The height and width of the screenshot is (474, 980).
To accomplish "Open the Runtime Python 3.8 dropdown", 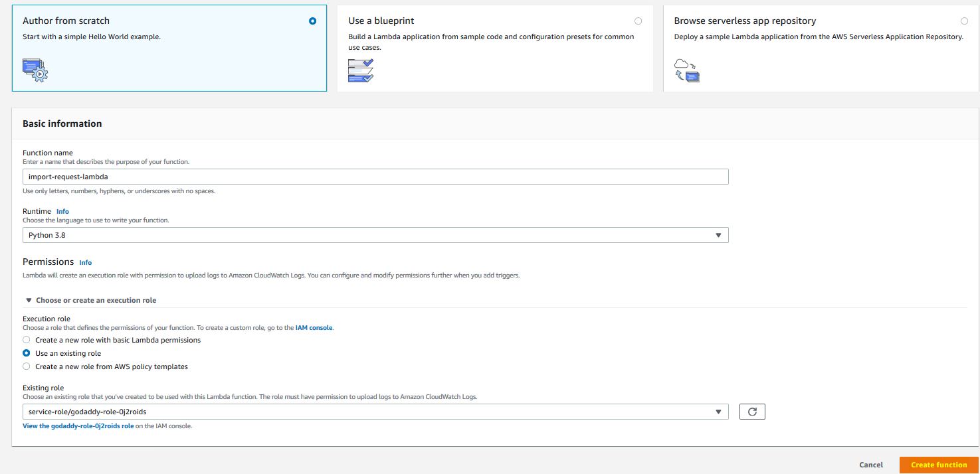I will (375, 235).
